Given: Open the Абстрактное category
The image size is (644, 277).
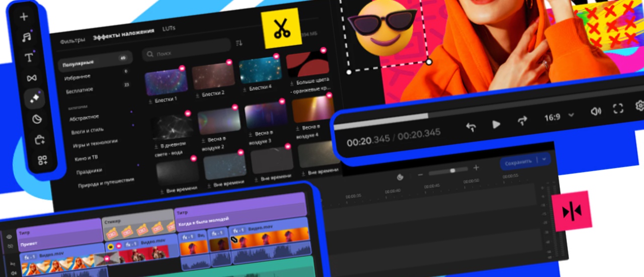Looking at the screenshot, I should (84, 118).
